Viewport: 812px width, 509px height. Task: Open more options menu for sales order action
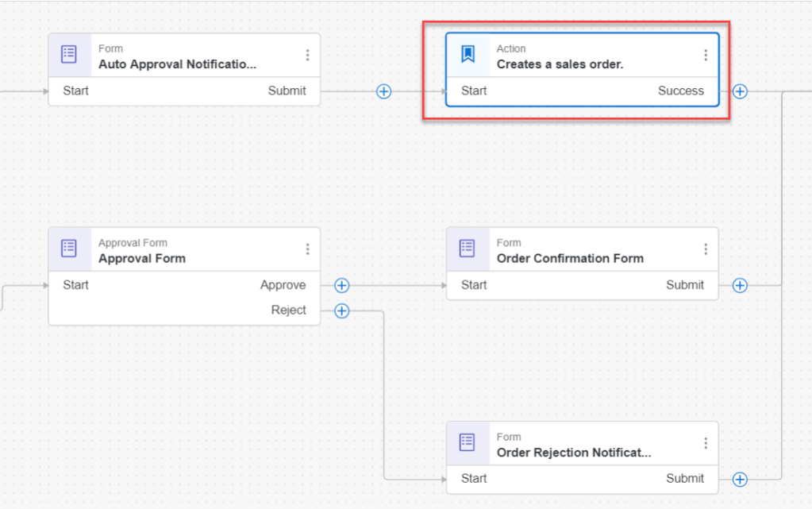click(x=705, y=55)
